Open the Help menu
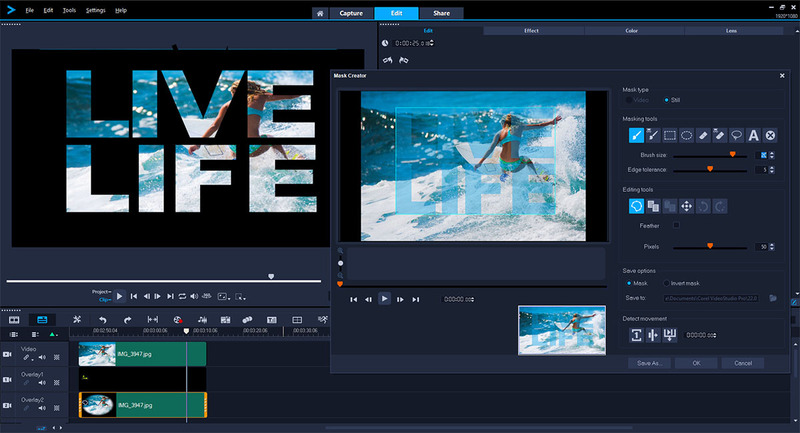Viewport: 800px width, 433px height. pyautogui.click(x=121, y=10)
